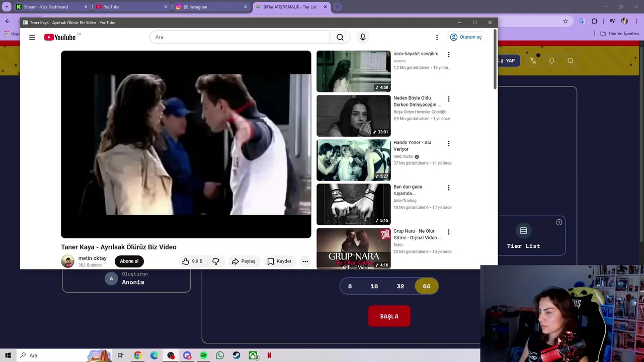Image resolution: width=644 pixels, height=362 pixels.
Task: Start voice search with microphone icon
Action: (x=363, y=37)
